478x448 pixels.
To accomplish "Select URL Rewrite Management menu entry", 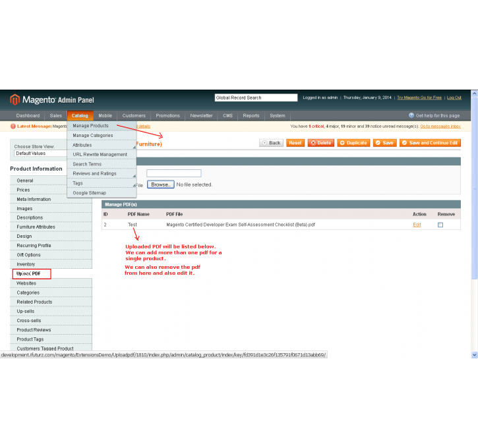I will 102,154.
